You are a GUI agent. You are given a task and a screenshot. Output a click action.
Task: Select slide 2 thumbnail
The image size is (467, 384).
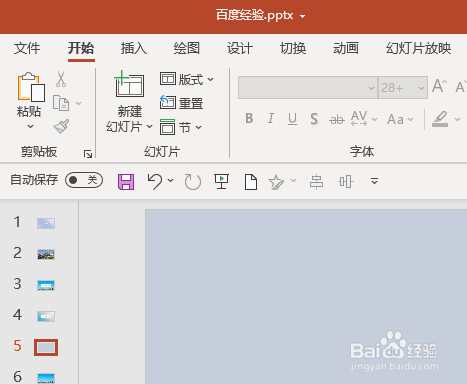[x=46, y=254]
